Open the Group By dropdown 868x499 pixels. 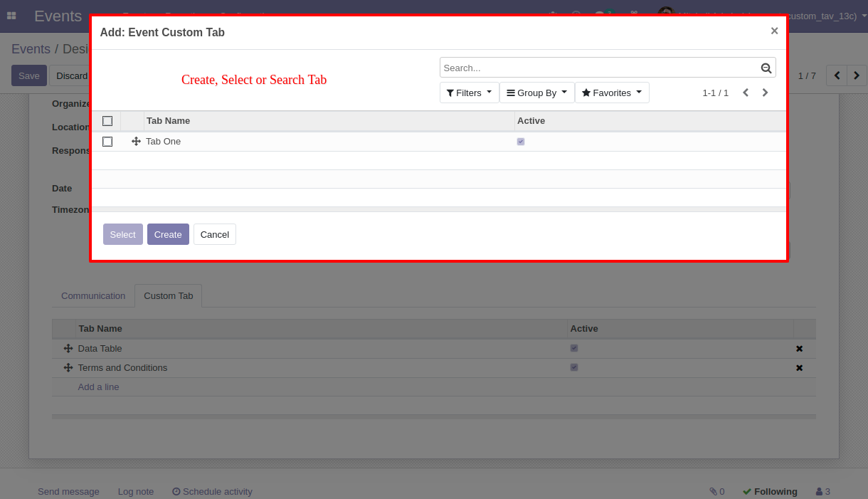(536, 93)
